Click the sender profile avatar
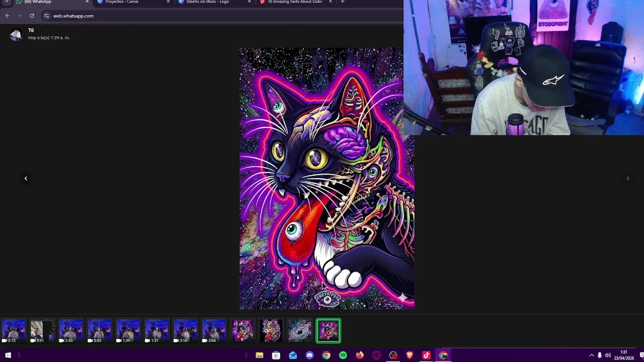 [16, 34]
